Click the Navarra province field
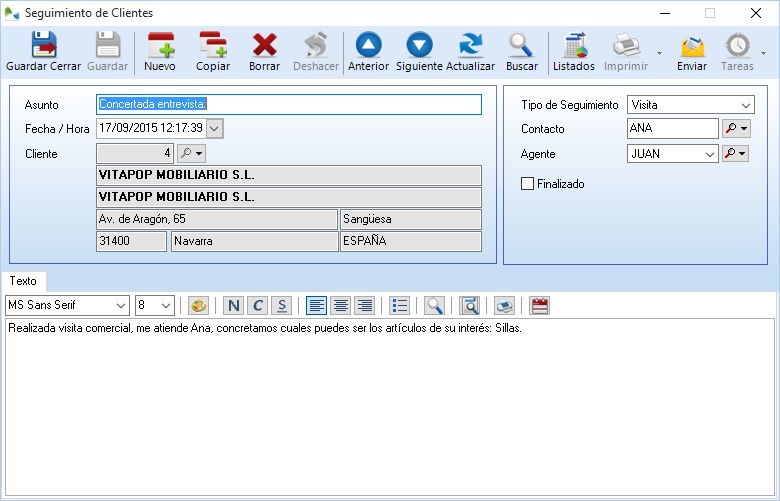The height and width of the screenshot is (501, 780). (254, 241)
